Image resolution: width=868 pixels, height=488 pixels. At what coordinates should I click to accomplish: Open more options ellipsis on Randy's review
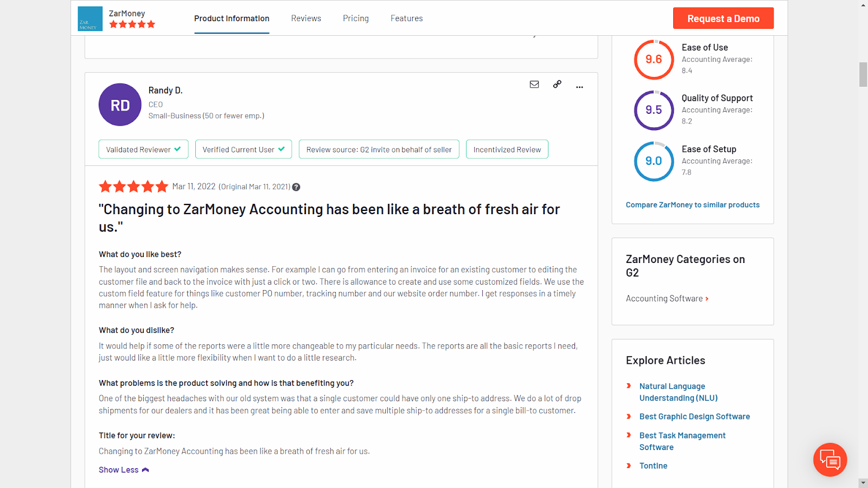pos(579,87)
